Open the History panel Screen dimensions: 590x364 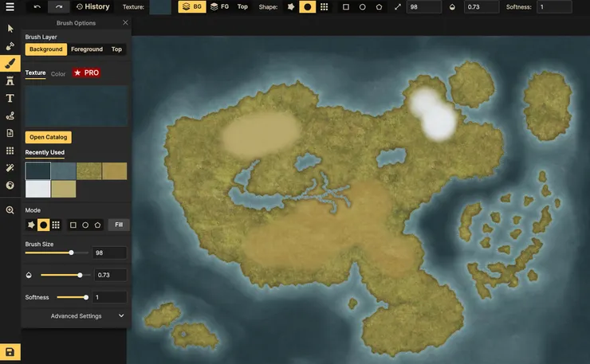pyautogui.click(x=93, y=6)
